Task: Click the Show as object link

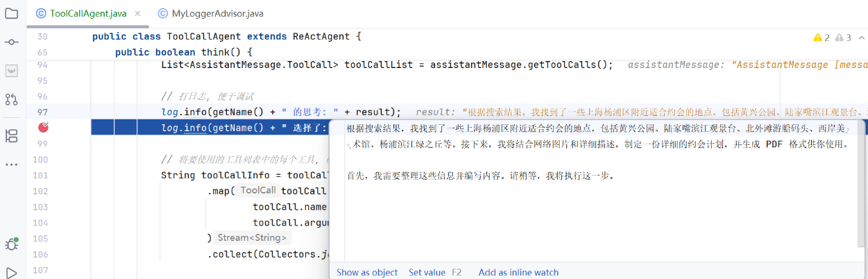Action: pyautogui.click(x=367, y=272)
